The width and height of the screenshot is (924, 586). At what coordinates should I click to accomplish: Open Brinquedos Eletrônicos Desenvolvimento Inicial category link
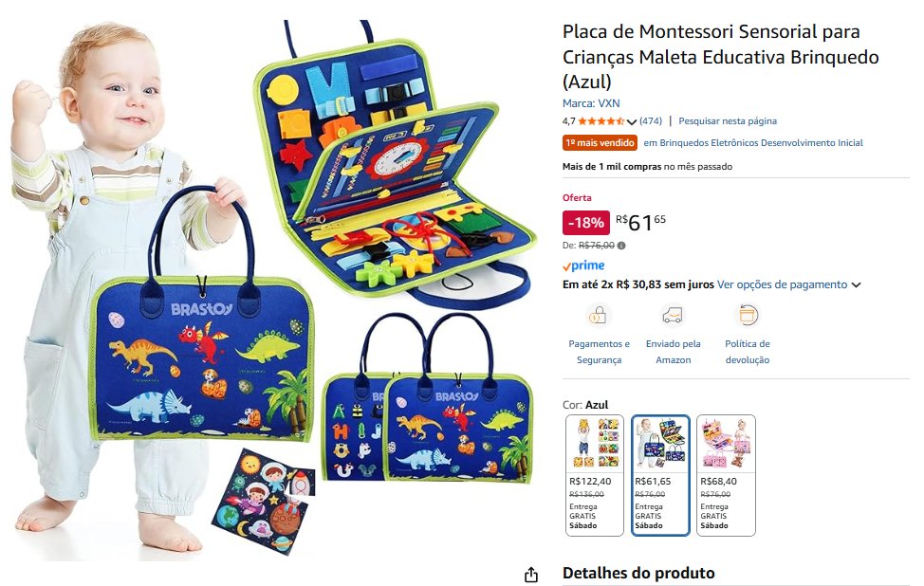753,142
